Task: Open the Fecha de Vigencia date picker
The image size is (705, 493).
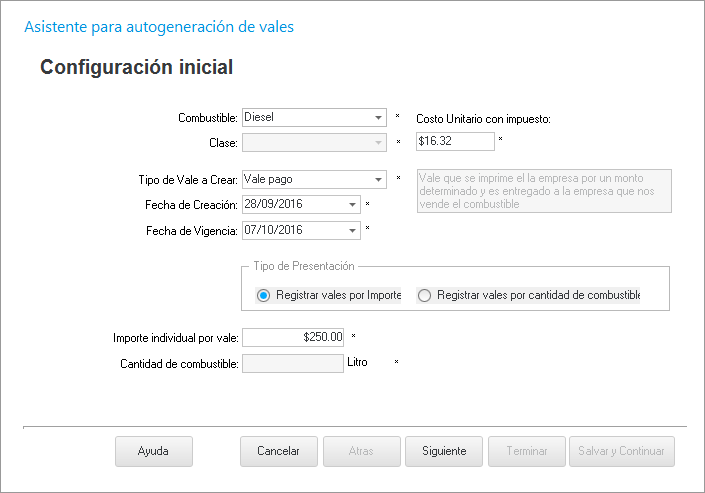Action: point(352,231)
